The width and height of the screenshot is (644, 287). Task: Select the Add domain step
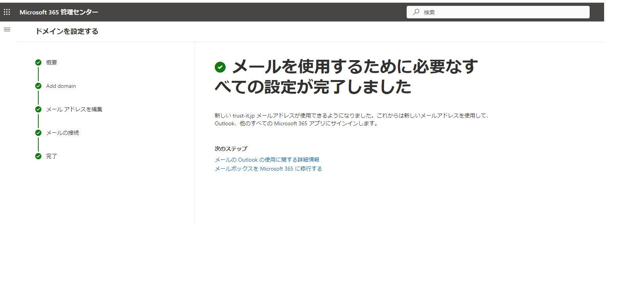coord(61,86)
